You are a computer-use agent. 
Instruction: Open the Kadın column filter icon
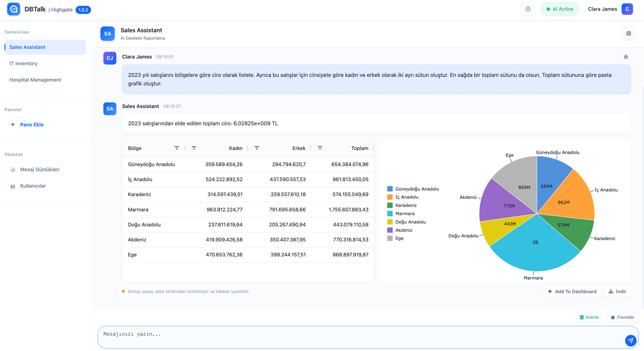point(194,148)
